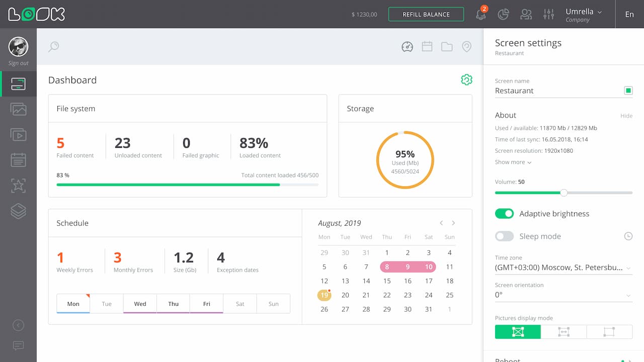
Task: Click the dashboard gear settings icon
Action: tap(466, 80)
